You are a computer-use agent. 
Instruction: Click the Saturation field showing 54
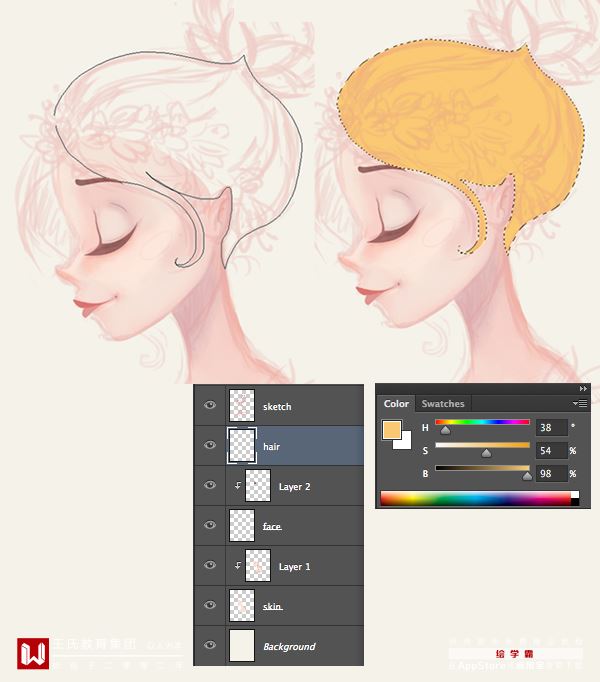[x=552, y=451]
